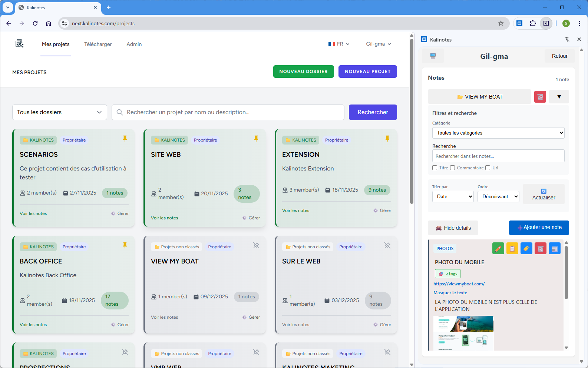Reload the page

pyautogui.click(x=35, y=23)
